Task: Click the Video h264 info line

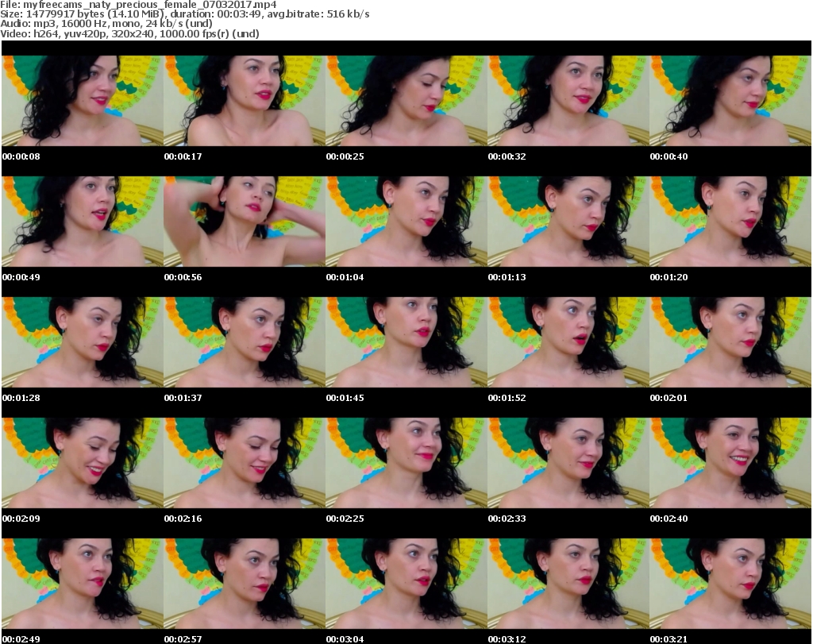Action: (x=129, y=33)
